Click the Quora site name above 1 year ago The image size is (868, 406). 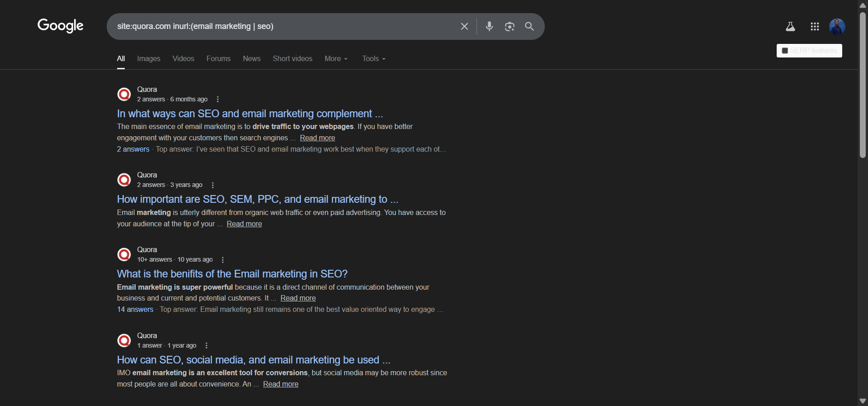coord(147,336)
